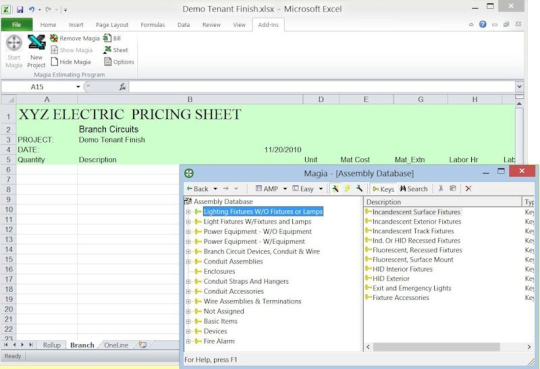The height and width of the screenshot is (369, 540).
Task: Click Remove Magia in the ribbon
Action: point(75,38)
